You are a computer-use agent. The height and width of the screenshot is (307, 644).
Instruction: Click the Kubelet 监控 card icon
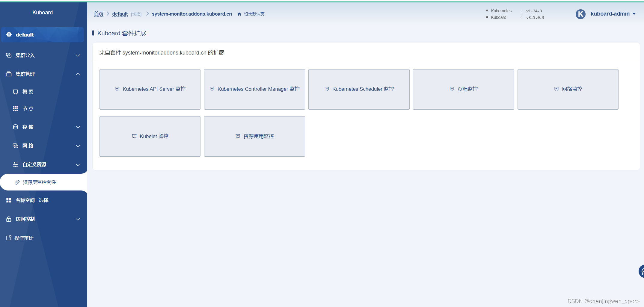tap(134, 136)
